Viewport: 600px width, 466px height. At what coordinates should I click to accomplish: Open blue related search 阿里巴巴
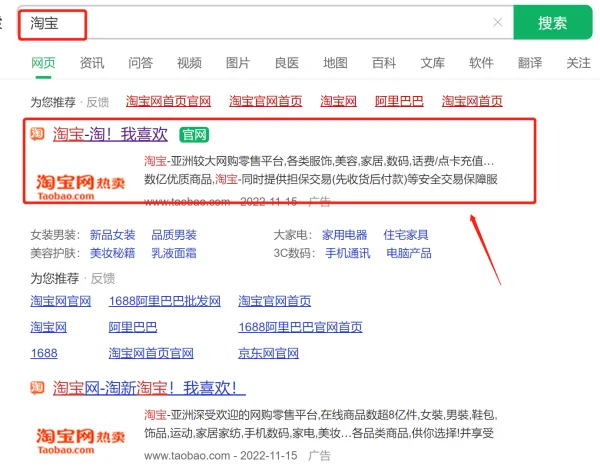tap(132, 327)
